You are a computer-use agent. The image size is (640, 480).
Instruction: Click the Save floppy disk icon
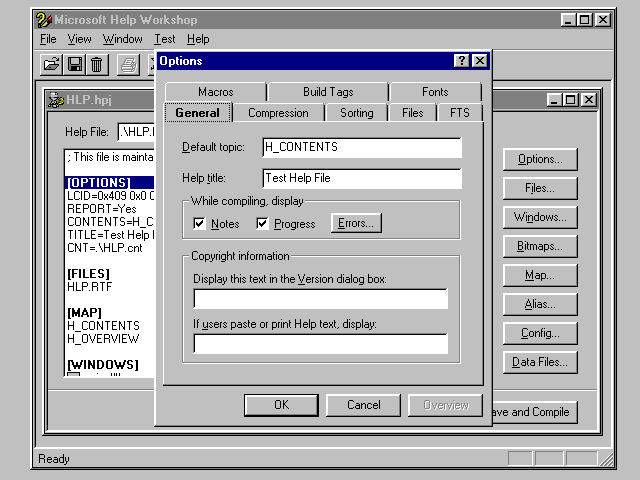point(74,65)
